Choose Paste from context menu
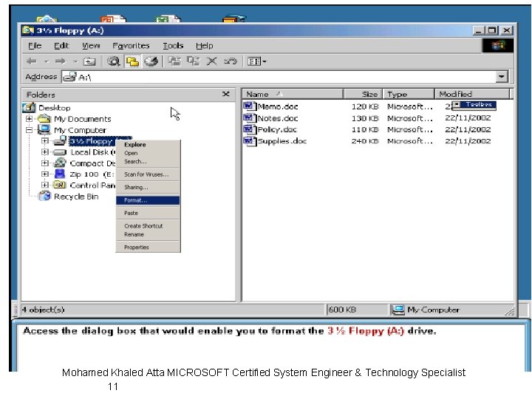 point(148,213)
